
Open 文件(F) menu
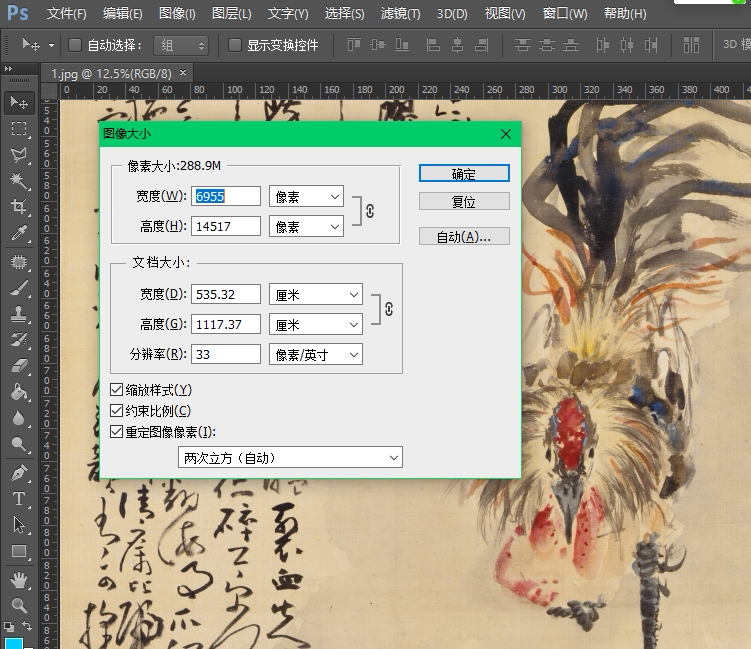point(66,13)
